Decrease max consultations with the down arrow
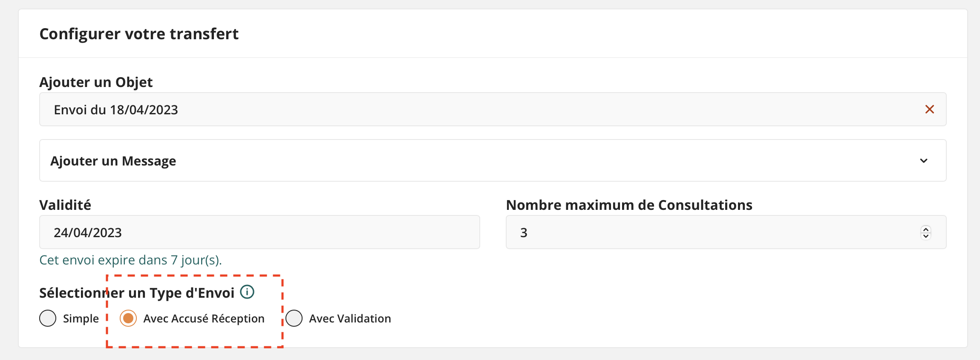The image size is (980, 360). [x=925, y=236]
